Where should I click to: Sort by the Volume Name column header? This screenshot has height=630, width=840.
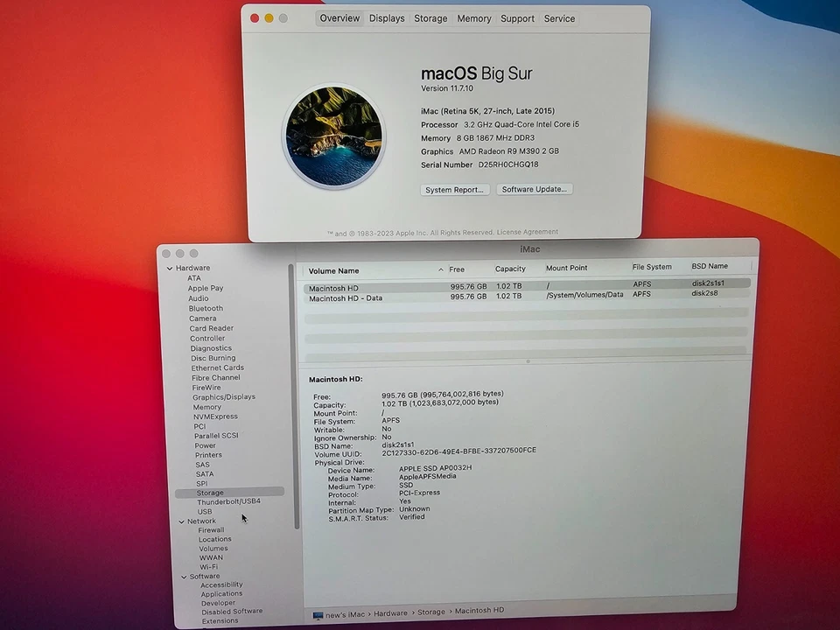335,270
